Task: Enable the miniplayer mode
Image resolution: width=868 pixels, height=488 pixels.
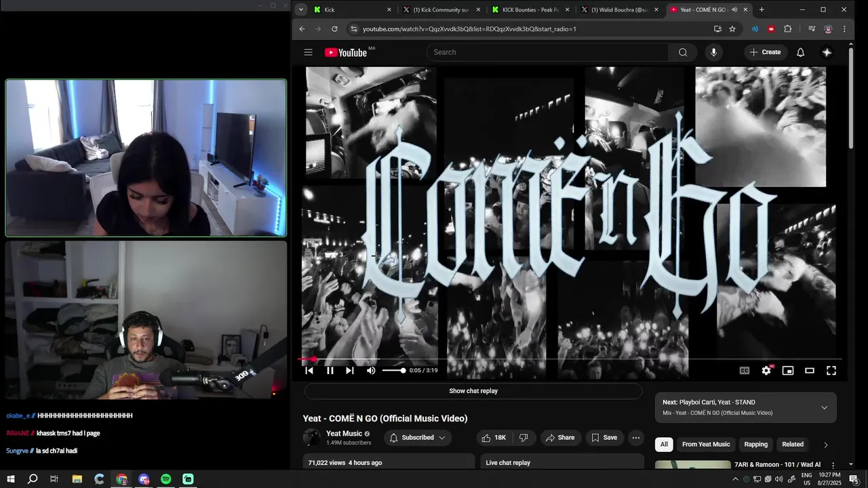Action: (x=788, y=370)
